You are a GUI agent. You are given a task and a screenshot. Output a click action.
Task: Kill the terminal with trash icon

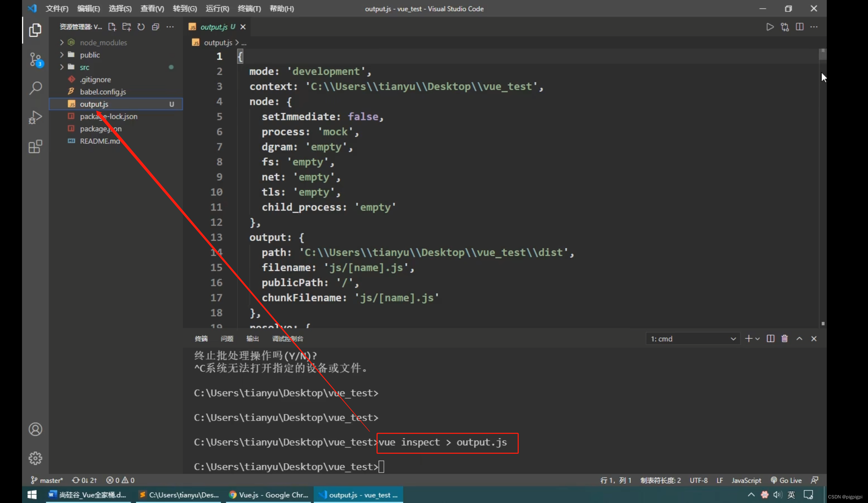pos(785,338)
